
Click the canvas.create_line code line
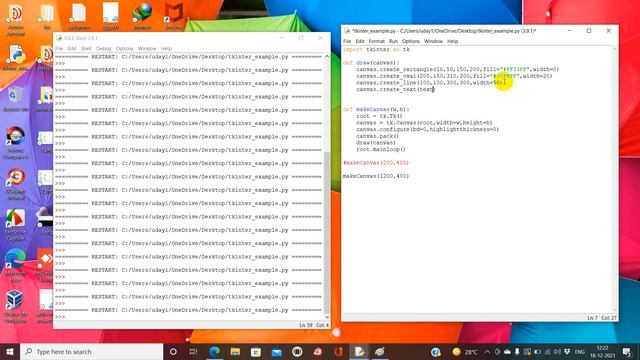pos(429,82)
